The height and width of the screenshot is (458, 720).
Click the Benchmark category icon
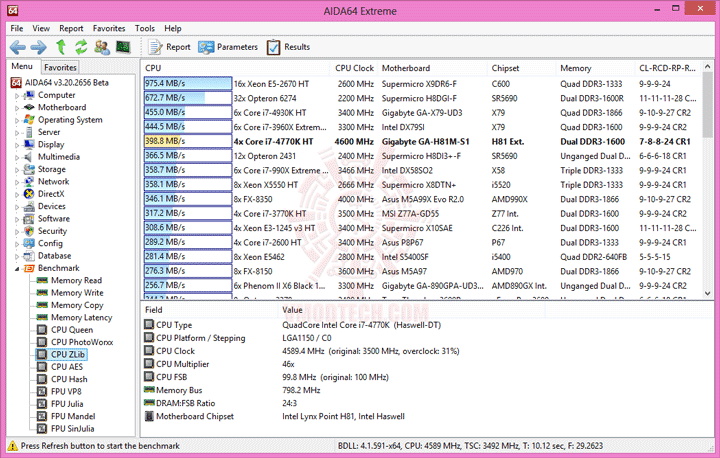pos(29,268)
